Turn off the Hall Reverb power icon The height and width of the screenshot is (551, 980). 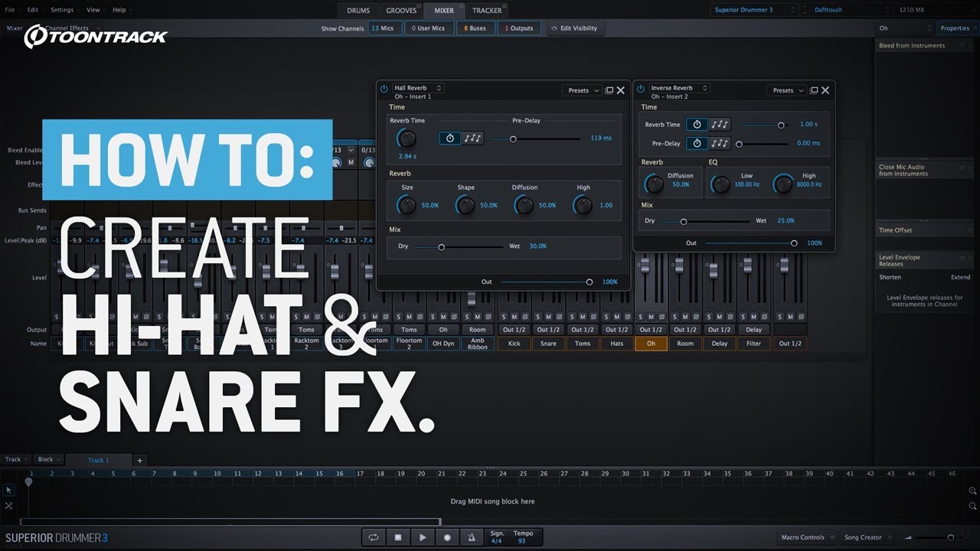click(x=384, y=89)
